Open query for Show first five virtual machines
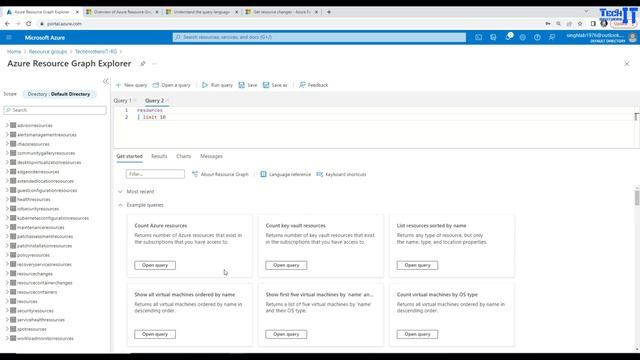The image size is (640, 360). [x=286, y=334]
